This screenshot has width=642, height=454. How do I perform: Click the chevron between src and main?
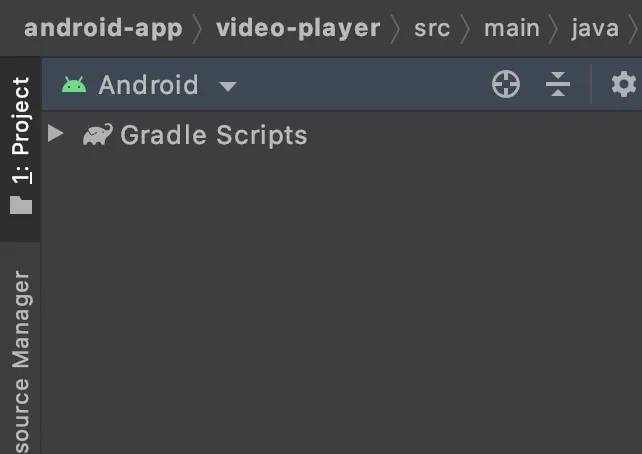[x=467, y=29]
